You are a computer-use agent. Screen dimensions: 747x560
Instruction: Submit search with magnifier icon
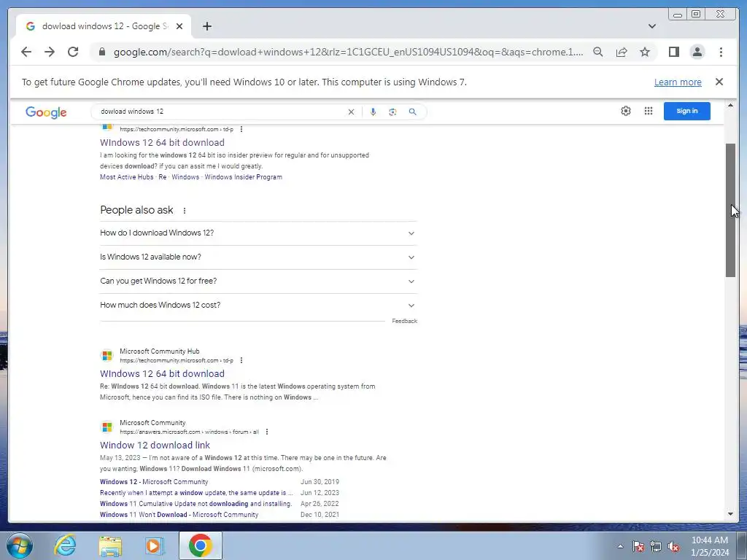click(413, 112)
